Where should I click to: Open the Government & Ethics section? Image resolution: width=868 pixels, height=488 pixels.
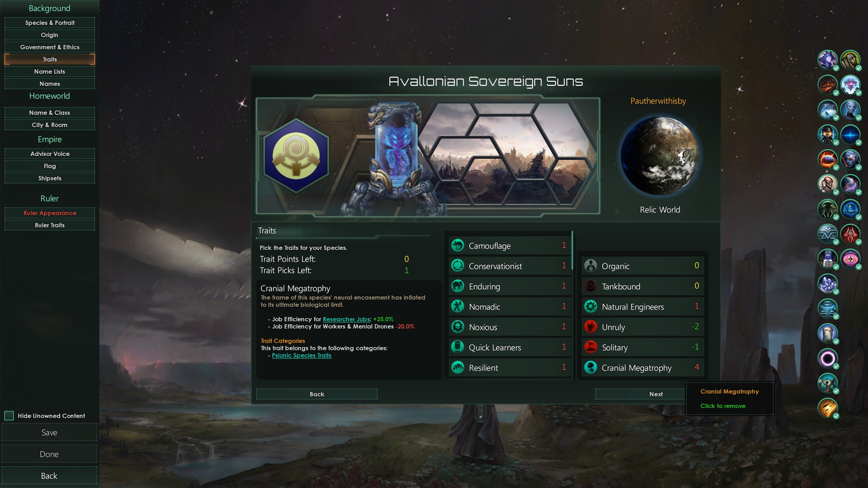pos(50,47)
